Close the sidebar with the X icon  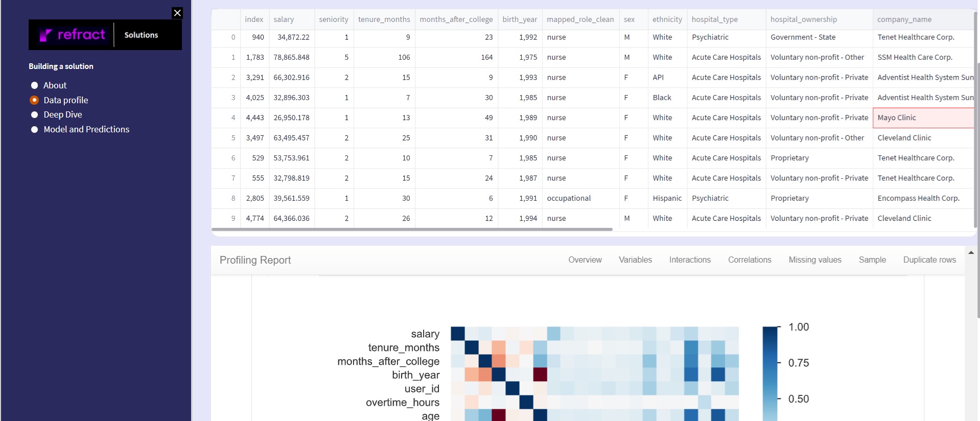[x=177, y=13]
